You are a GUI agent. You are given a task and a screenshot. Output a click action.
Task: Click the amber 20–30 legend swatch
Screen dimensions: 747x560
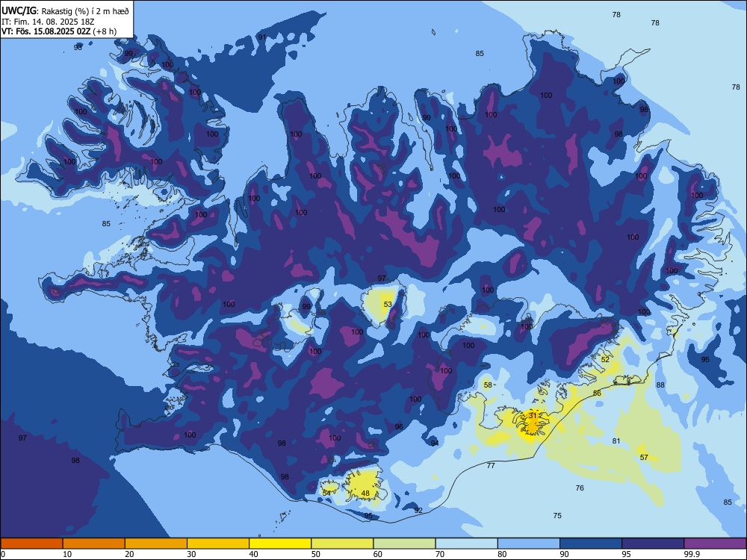[x=156, y=544]
